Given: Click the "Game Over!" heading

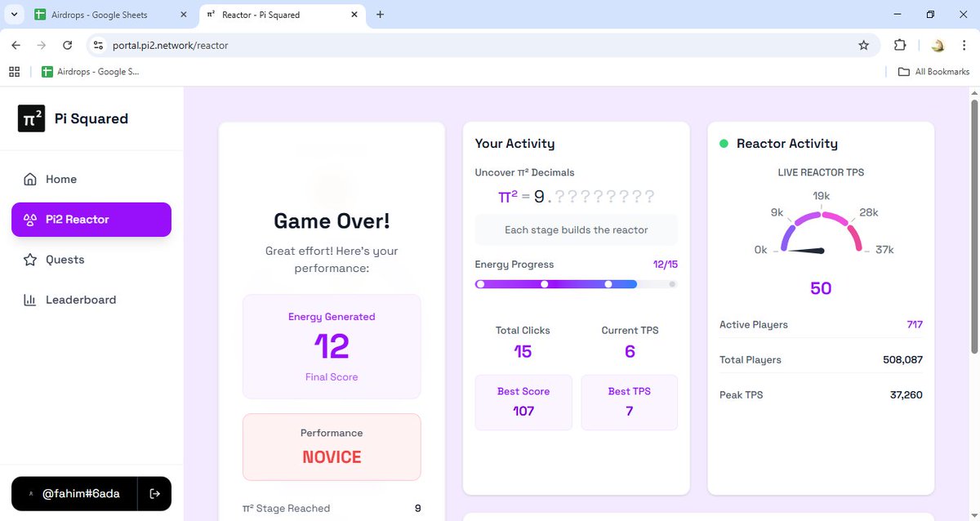Looking at the screenshot, I should coord(332,221).
